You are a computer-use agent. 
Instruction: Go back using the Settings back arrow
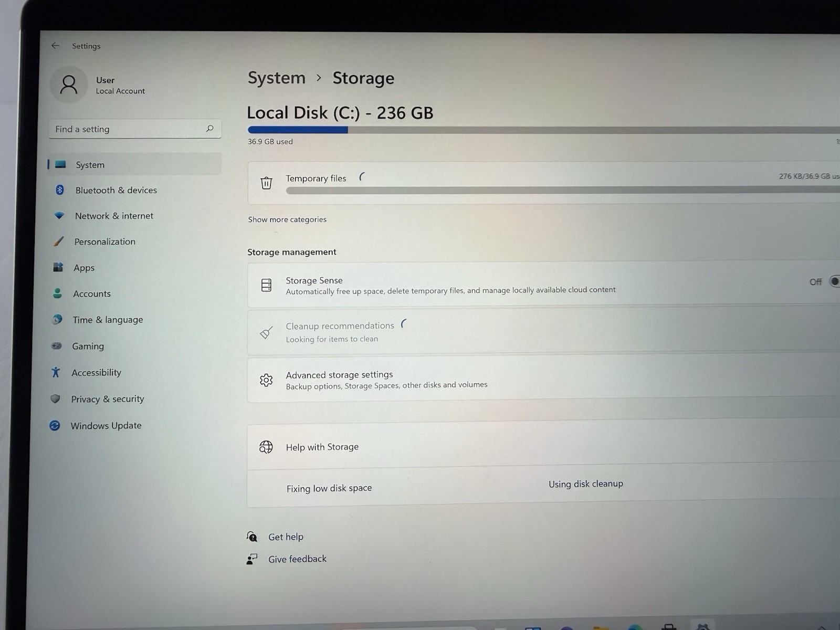(55, 46)
